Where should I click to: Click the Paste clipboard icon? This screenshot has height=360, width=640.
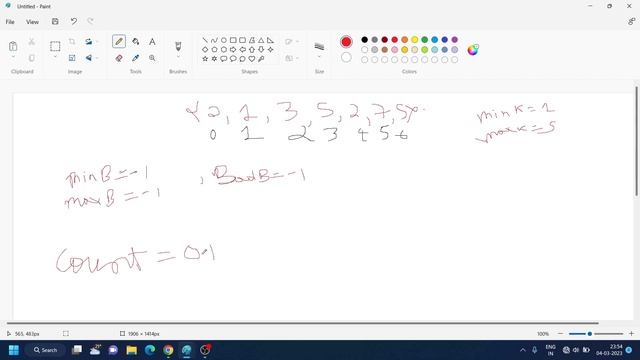13,46
